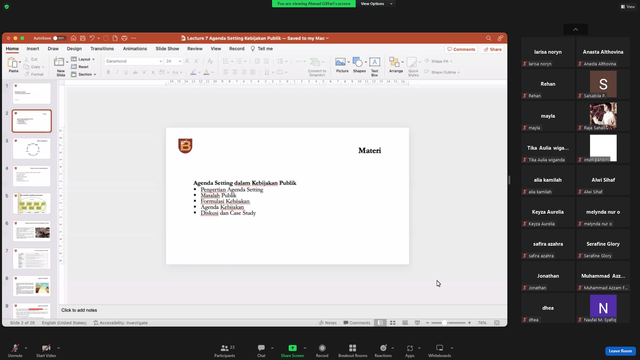Select slide 3 thumbnail with circle diagram
Image resolution: width=640 pixels, height=360 pixels.
click(x=32, y=149)
